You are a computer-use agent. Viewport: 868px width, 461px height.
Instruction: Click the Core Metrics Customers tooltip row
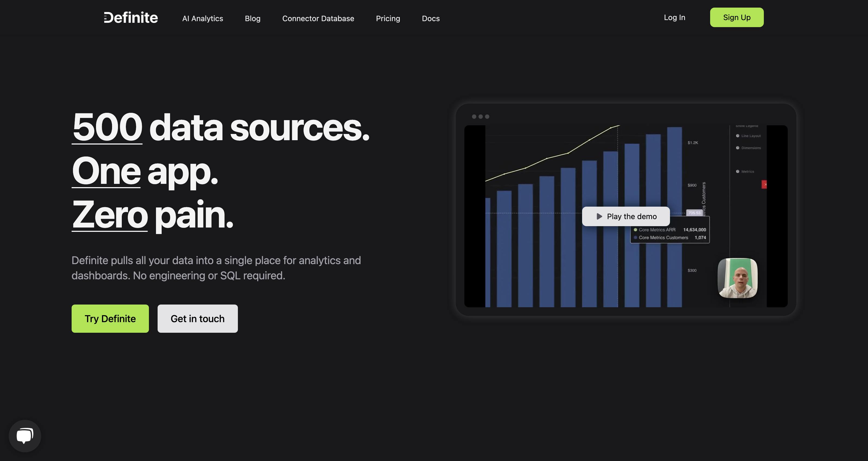point(669,238)
